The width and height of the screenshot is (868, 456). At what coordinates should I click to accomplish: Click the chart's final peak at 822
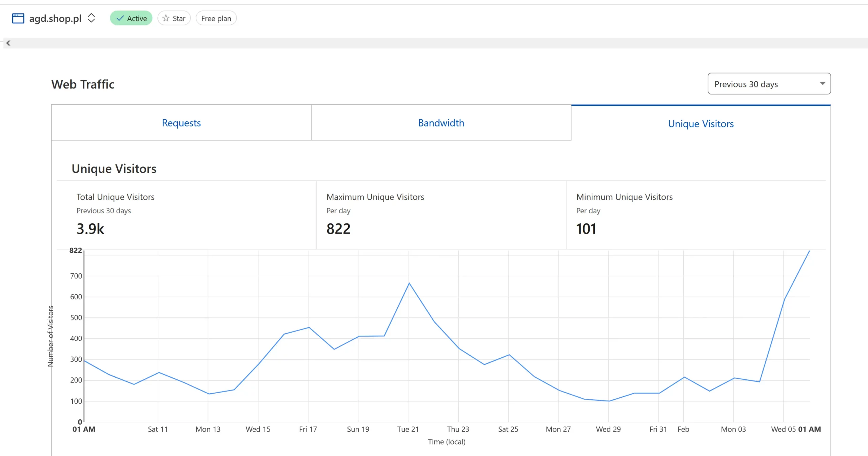click(x=809, y=251)
